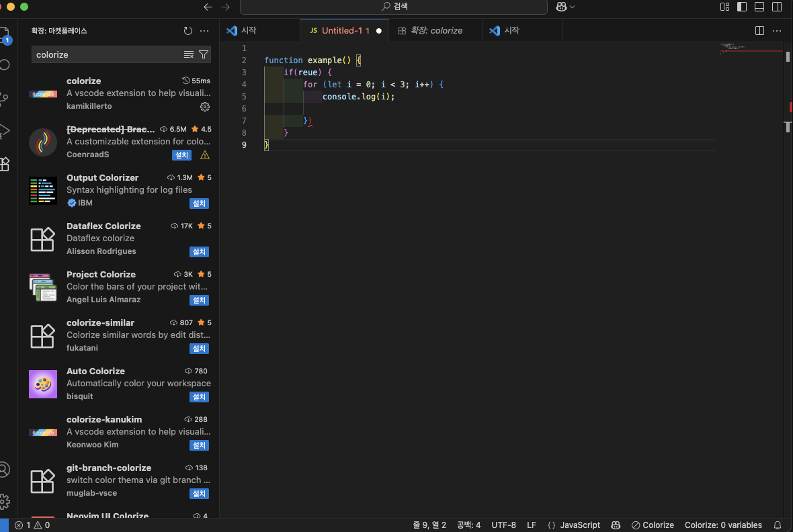This screenshot has height=532, width=793.
Task: Open the Explorer view in activity bar
Action: tap(5, 34)
